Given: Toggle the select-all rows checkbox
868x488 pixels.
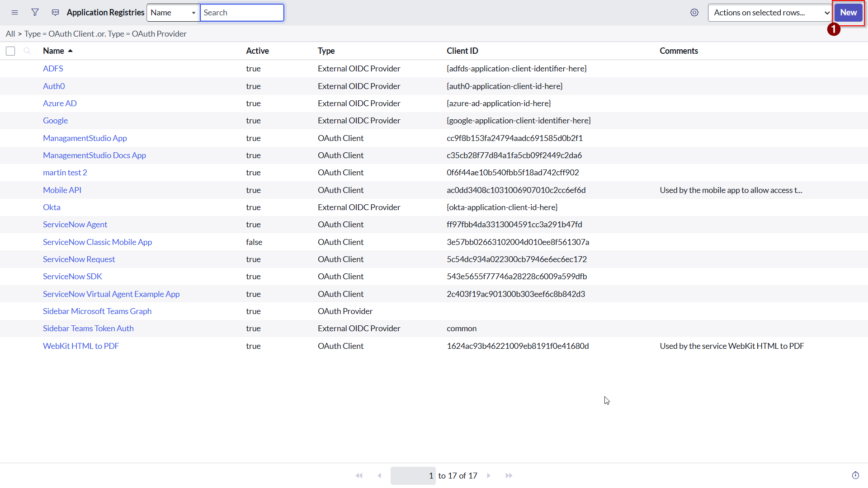Looking at the screenshot, I should (10, 51).
